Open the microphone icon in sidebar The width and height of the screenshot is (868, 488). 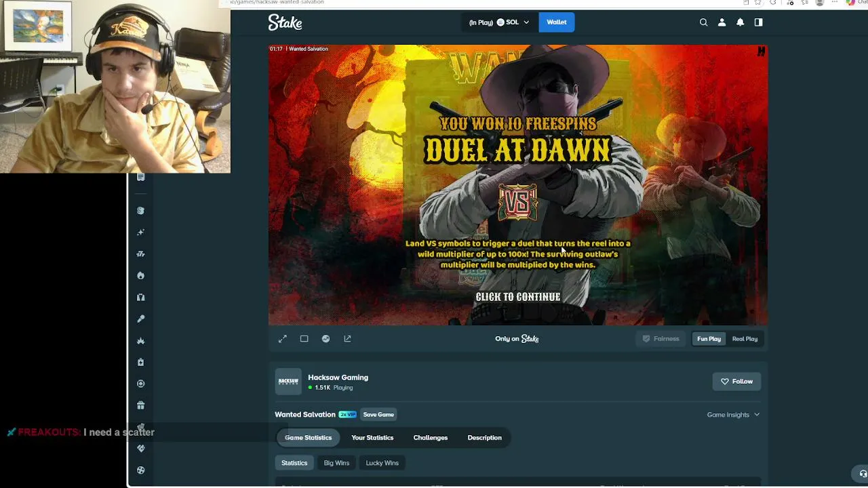point(141,319)
